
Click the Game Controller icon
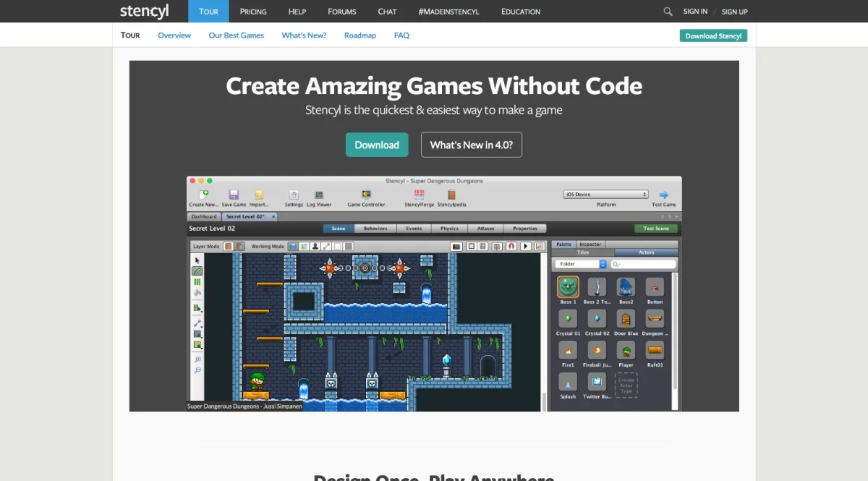point(366,195)
